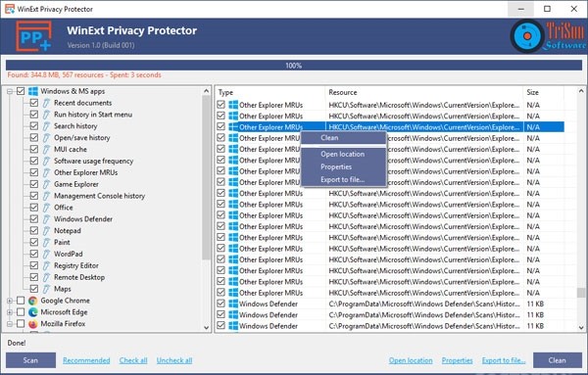Click the results list scrollbar thumb

pos(581,292)
